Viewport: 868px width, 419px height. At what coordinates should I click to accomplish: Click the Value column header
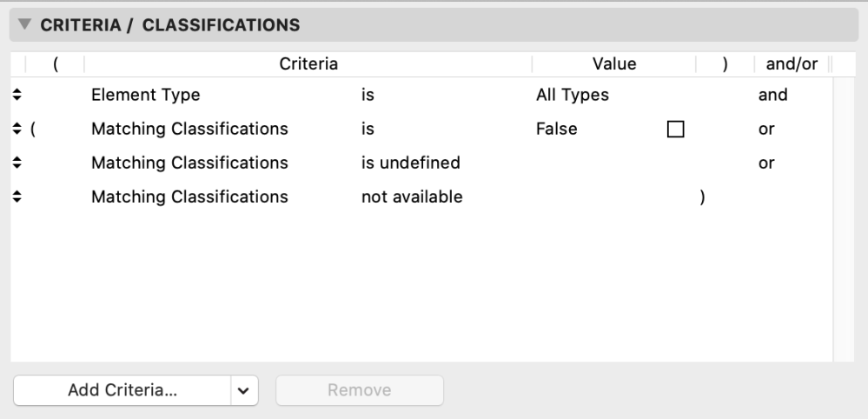tap(613, 64)
